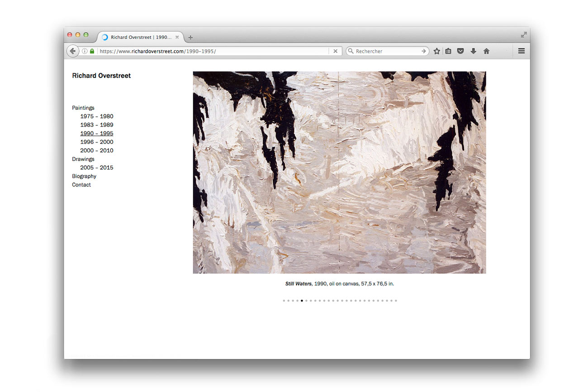Open the 1975 – 1980 paintings page

pos(97,116)
